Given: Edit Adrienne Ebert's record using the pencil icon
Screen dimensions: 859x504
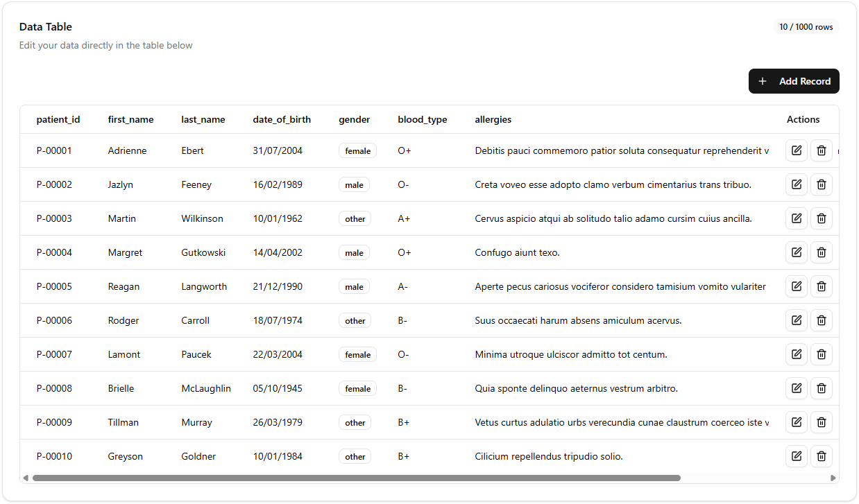Looking at the screenshot, I should tap(796, 150).
